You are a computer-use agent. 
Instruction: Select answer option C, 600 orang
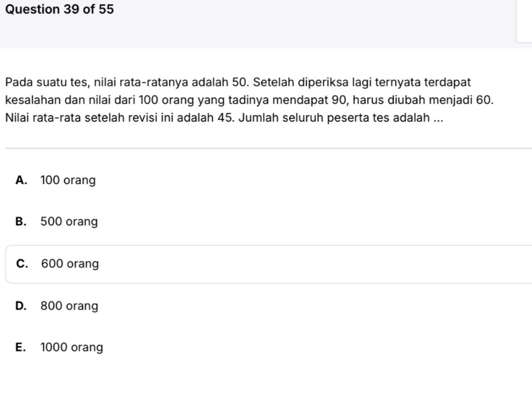[70, 264]
